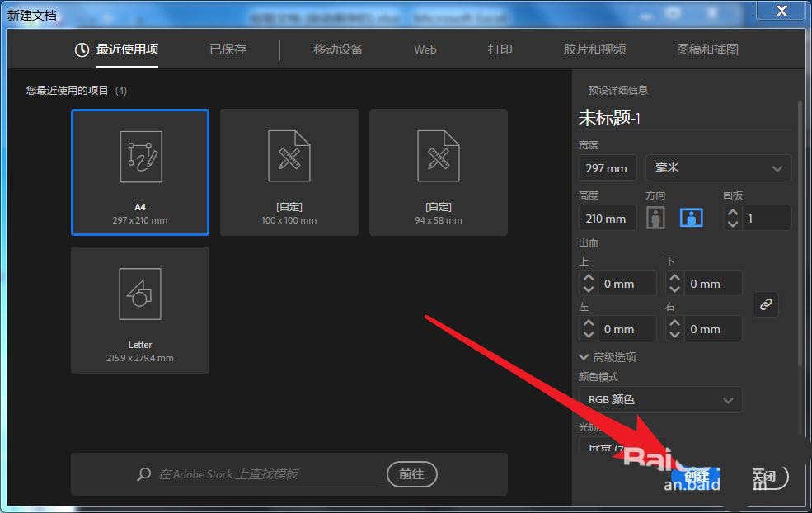The height and width of the screenshot is (513, 812).
Task: Switch to the 移动设备 tab
Action: pyautogui.click(x=337, y=49)
